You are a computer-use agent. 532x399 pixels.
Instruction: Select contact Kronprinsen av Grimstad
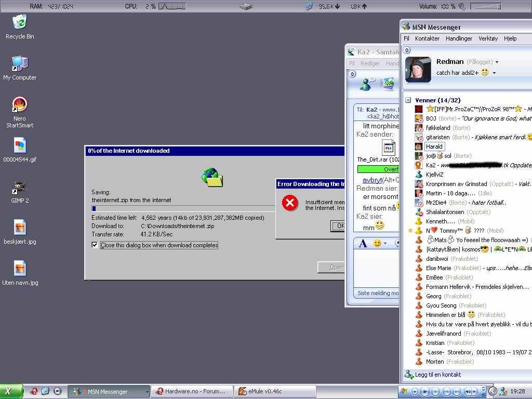tap(456, 184)
